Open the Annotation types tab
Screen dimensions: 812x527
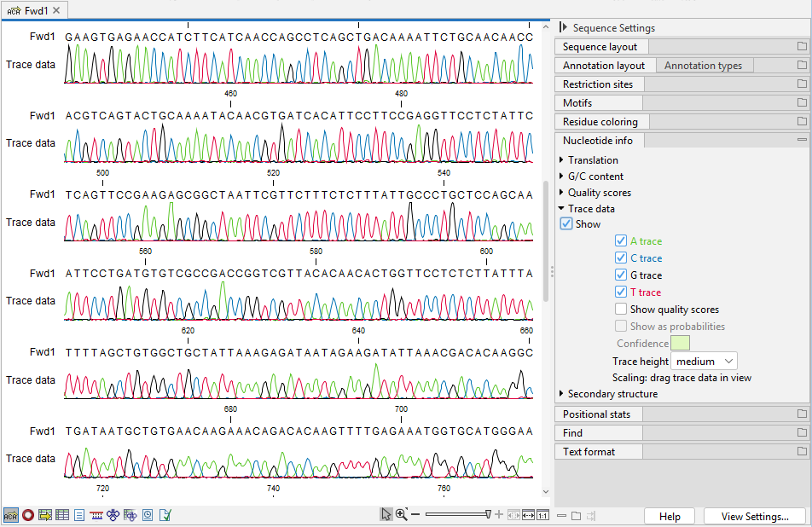pos(703,66)
